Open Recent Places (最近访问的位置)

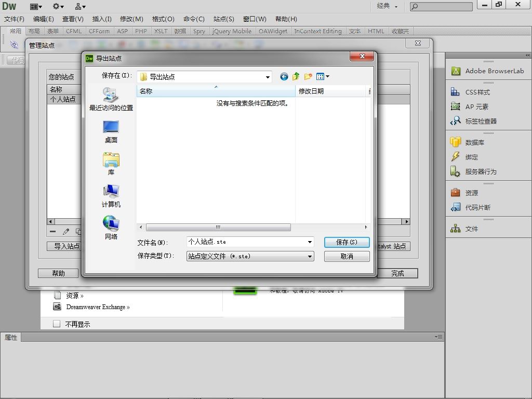[111, 99]
